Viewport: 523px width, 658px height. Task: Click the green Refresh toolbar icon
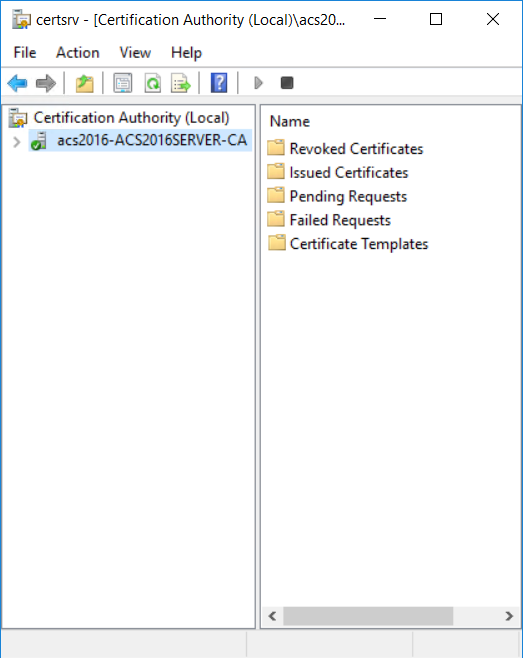[x=152, y=83]
